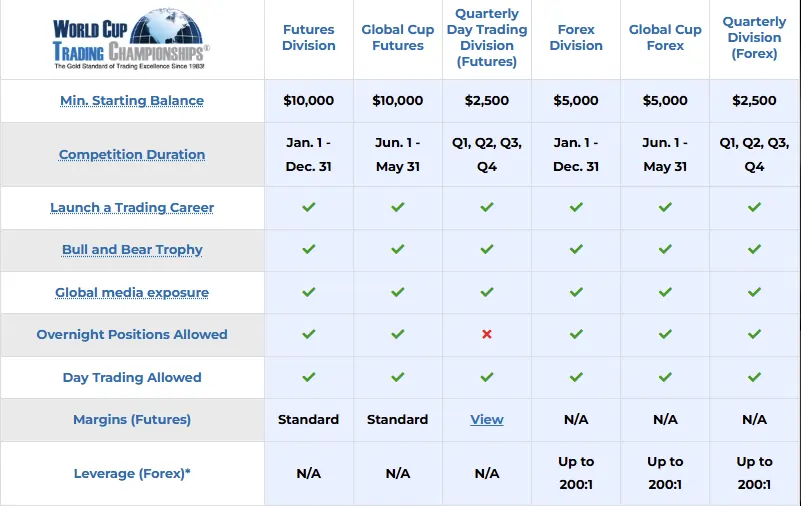Select the Global Cup Forex column header
Viewport: 801px width, 506px height.
pos(665,37)
